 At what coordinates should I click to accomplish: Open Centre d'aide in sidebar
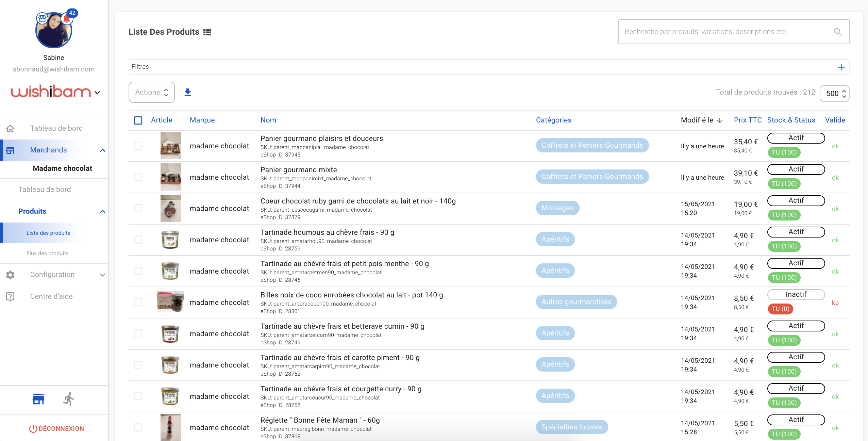click(51, 296)
